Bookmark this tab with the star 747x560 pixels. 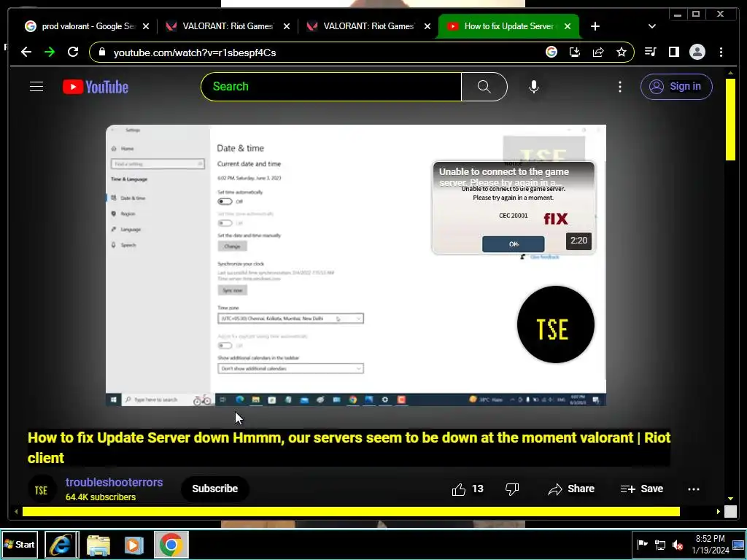(622, 52)
